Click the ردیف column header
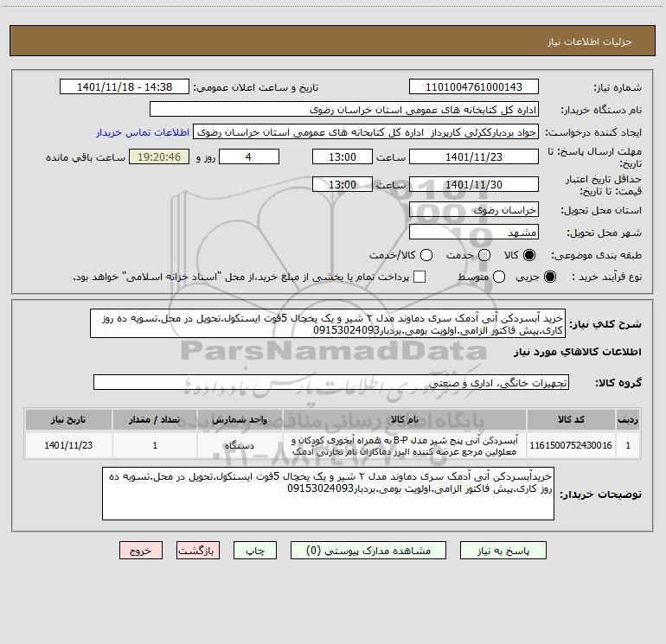Screen dimensions: 666x644 click(628, 419)
